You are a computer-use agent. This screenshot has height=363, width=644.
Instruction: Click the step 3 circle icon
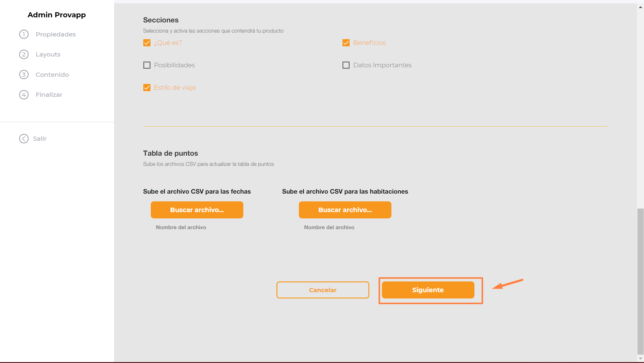click(24, 74)
